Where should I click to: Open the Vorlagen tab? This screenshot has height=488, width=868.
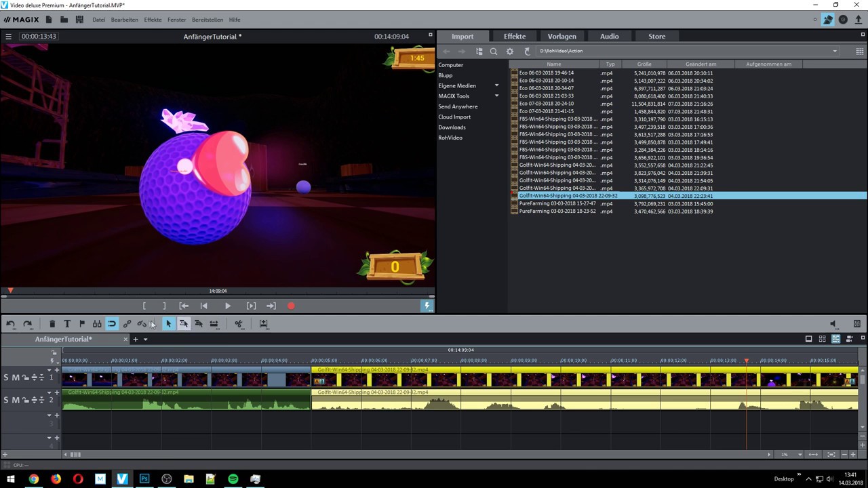click(562, 37)
